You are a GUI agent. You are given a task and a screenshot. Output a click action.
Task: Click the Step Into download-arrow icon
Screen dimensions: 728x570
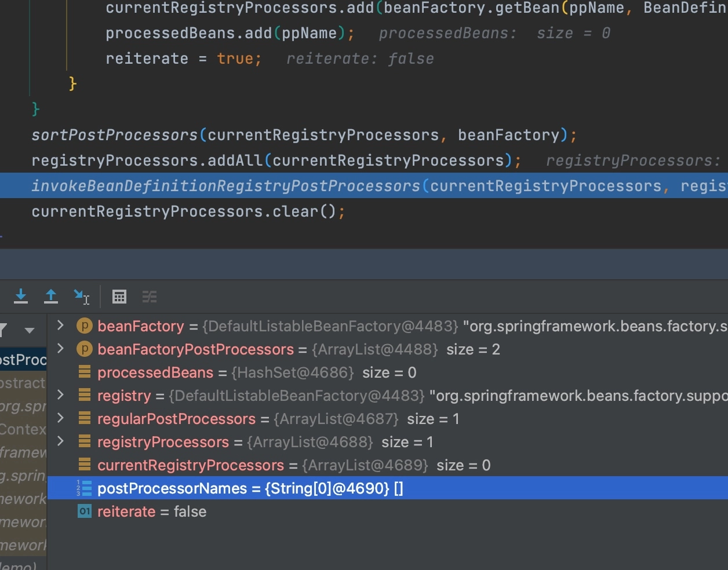(21, 297)
